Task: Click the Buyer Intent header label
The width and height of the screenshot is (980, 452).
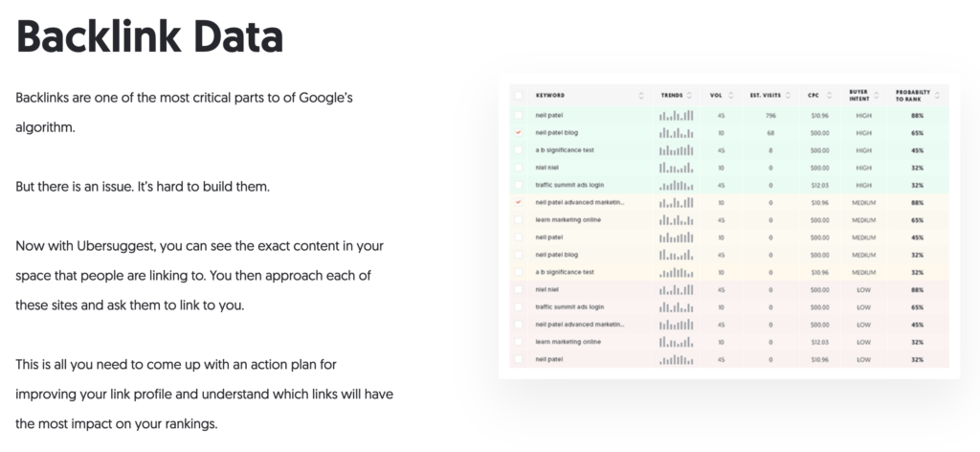Action: (x=859, y=96)
